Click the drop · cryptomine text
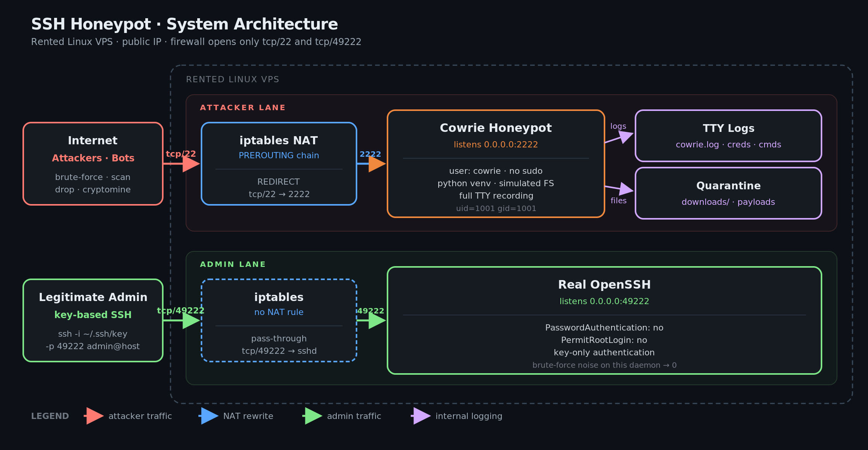 point(93,190)
